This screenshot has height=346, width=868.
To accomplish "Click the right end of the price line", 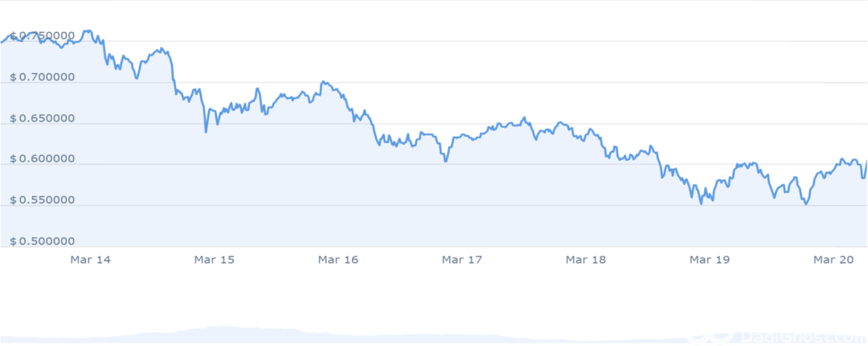I will [x=866, y=162].
